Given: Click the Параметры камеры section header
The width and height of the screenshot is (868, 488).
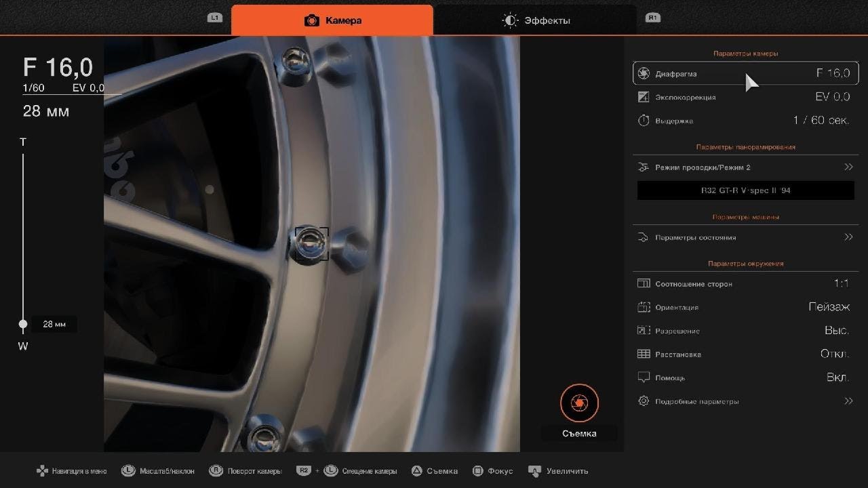Looking at the screenshot, I should tap(745, 54).
